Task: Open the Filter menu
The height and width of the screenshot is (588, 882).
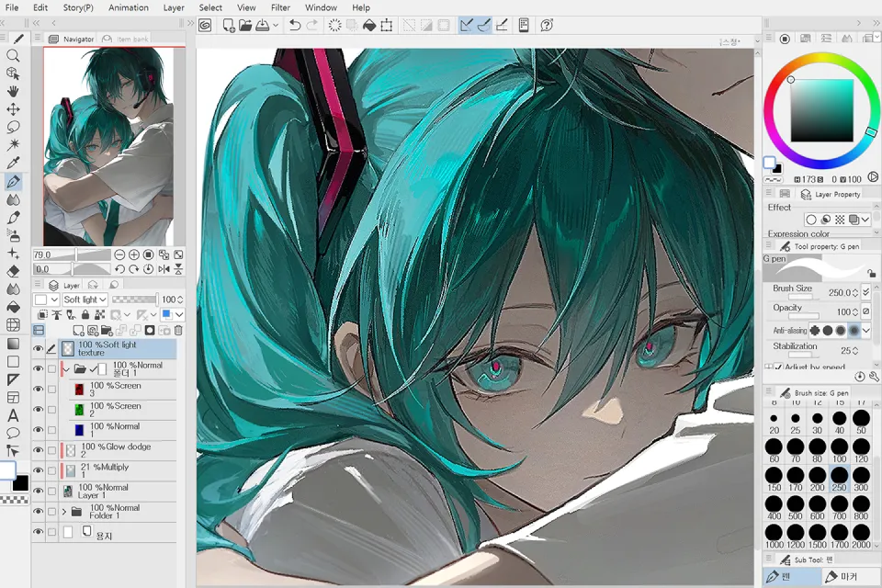Action: pos(280,7)
